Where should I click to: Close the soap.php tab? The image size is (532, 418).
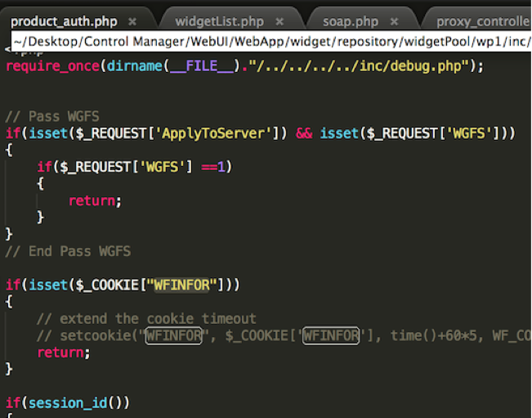395,21
